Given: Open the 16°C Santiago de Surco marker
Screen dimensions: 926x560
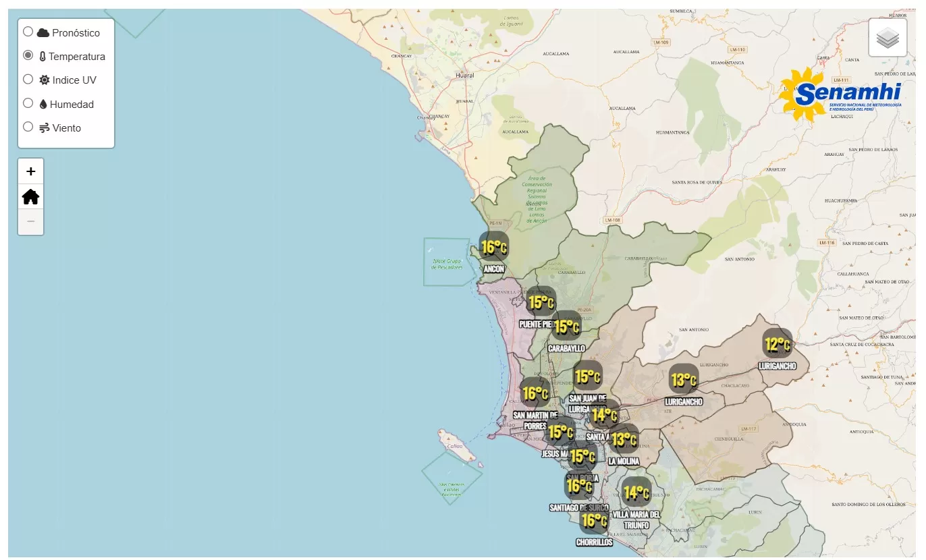Looking at the screenshot, I should tap(579, 486).
